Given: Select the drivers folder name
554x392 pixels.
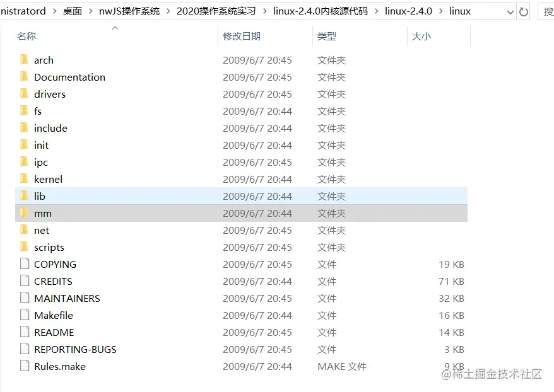Looking at the screenshot, I should [50, 94].
